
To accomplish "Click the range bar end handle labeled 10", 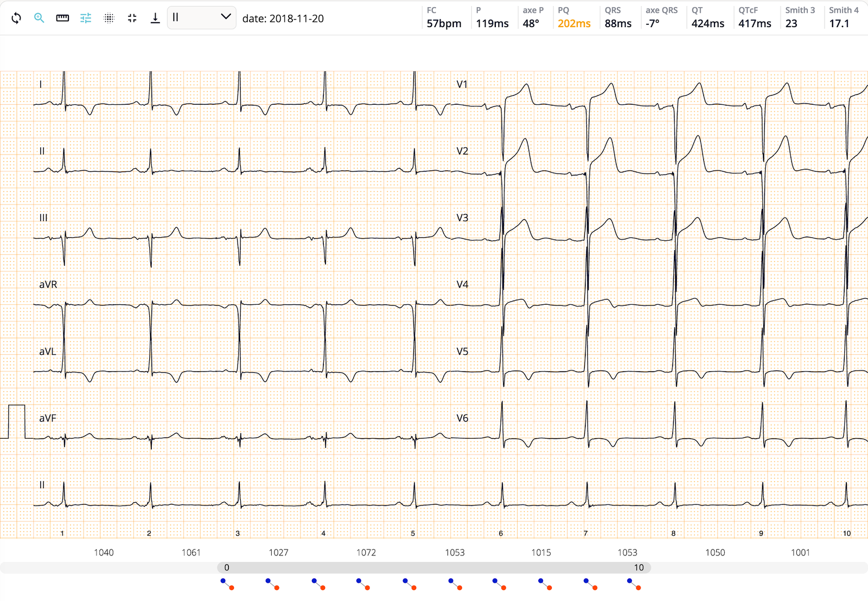I will tap(639, 567).
